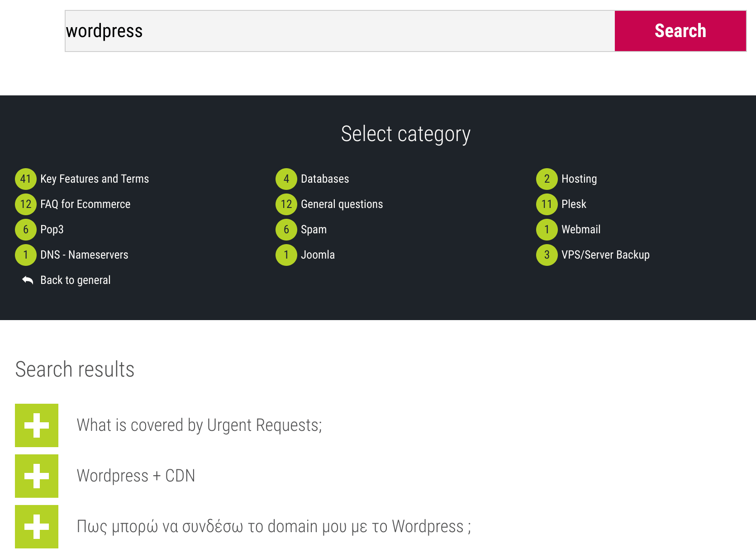Select the FAQ for Ecommerce category

tap(86, 204)
